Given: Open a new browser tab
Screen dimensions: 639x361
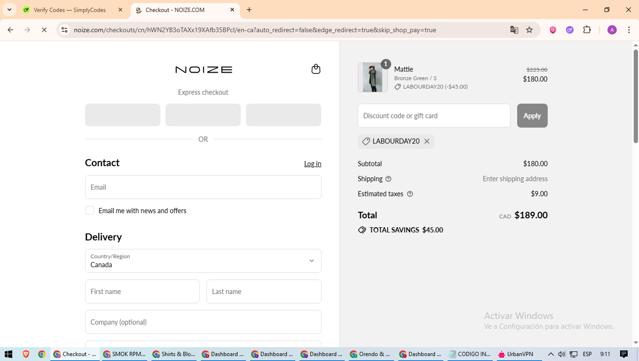Looking at the screenshot, I should [249, 10].
